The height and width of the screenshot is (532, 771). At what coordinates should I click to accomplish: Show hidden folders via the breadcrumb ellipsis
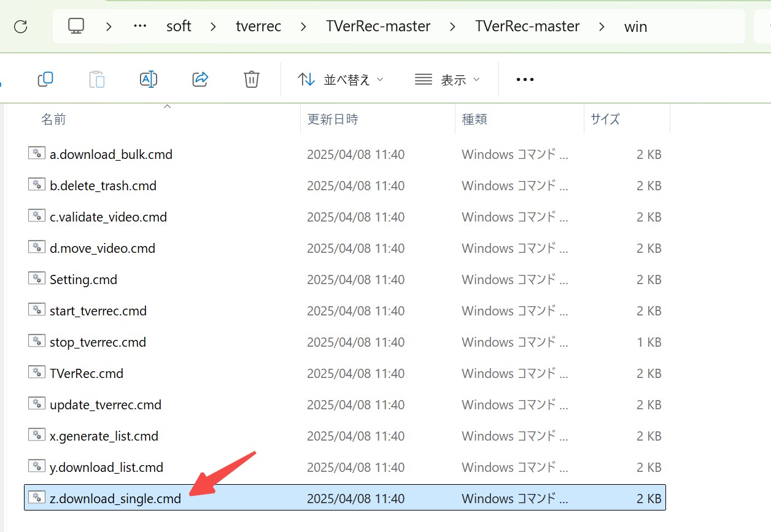click(x=140, y=26)
